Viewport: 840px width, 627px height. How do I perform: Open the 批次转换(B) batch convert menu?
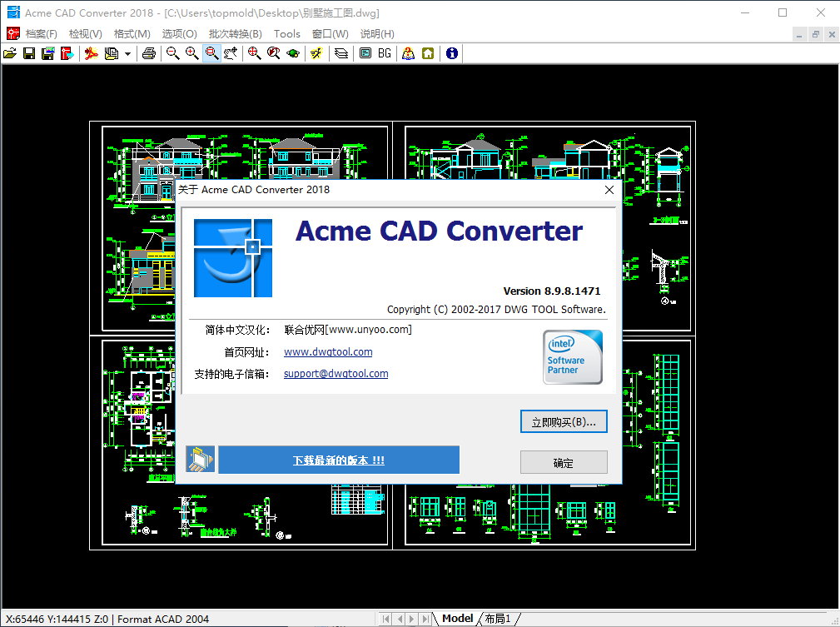coord(235,34)
